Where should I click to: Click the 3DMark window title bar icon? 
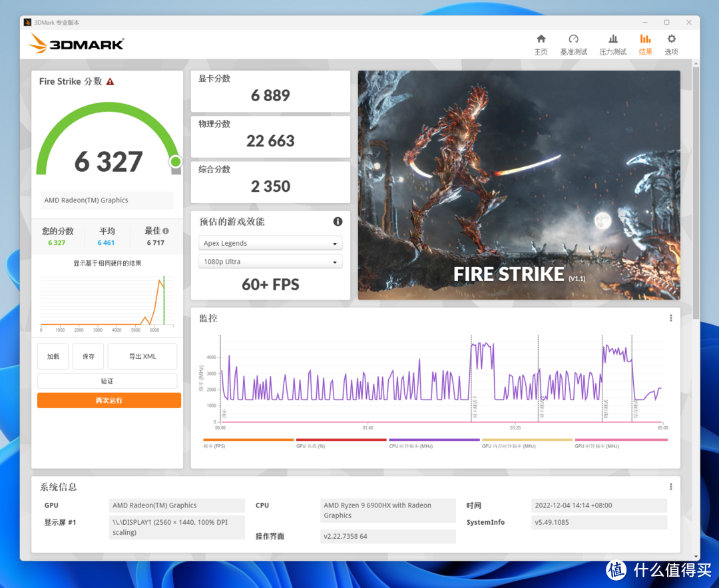coord(27,23)
